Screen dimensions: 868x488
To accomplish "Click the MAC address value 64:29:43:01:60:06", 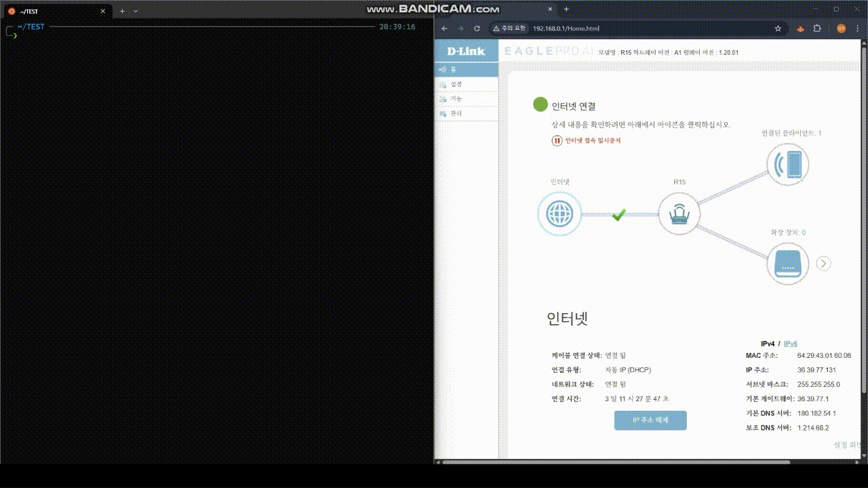I will point(824,355).
